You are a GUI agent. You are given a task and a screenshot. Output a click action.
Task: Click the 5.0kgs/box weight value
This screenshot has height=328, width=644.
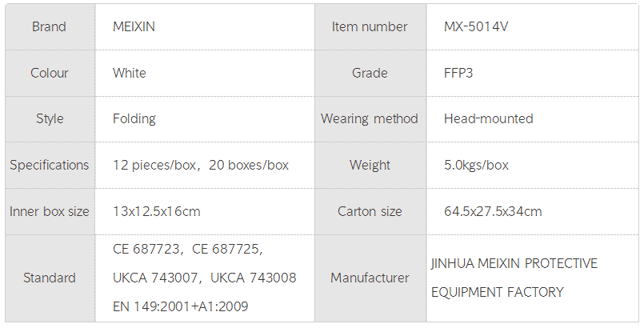point(476,165)
